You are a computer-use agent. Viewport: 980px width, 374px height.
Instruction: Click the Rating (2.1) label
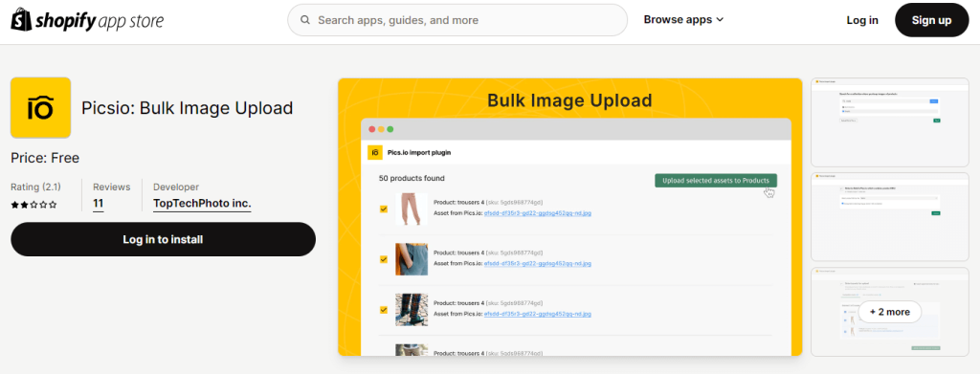(35, 187)
